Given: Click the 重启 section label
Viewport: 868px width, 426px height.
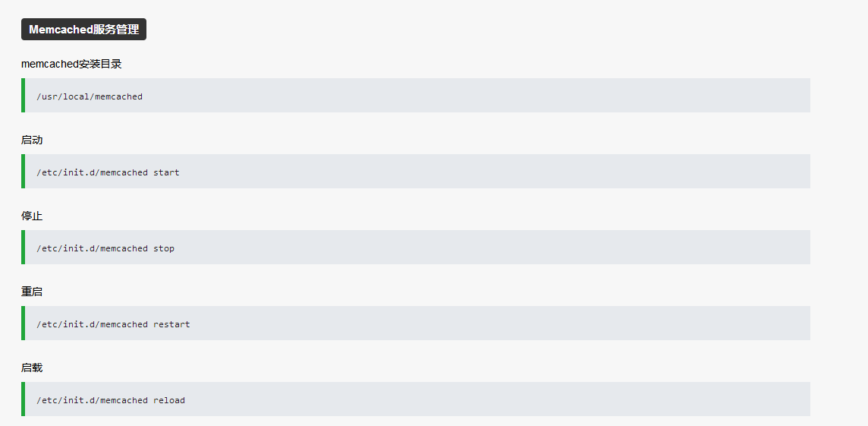Looking at the screenshot, I should 32,292.
